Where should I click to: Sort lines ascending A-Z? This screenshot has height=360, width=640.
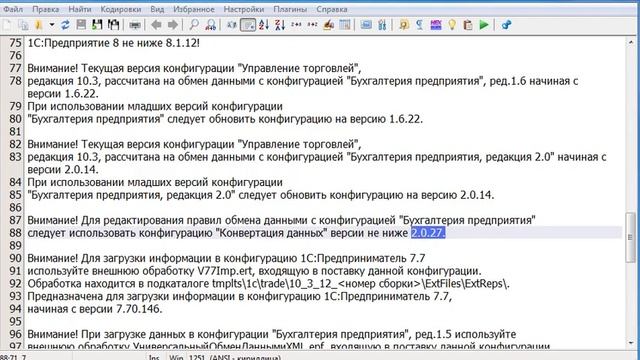click(x=264, y=25)
